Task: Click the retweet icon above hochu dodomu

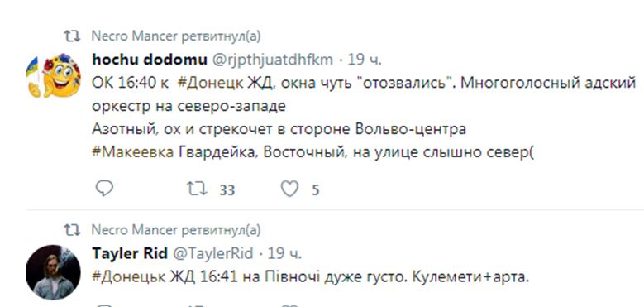Action: coord(72,36)
